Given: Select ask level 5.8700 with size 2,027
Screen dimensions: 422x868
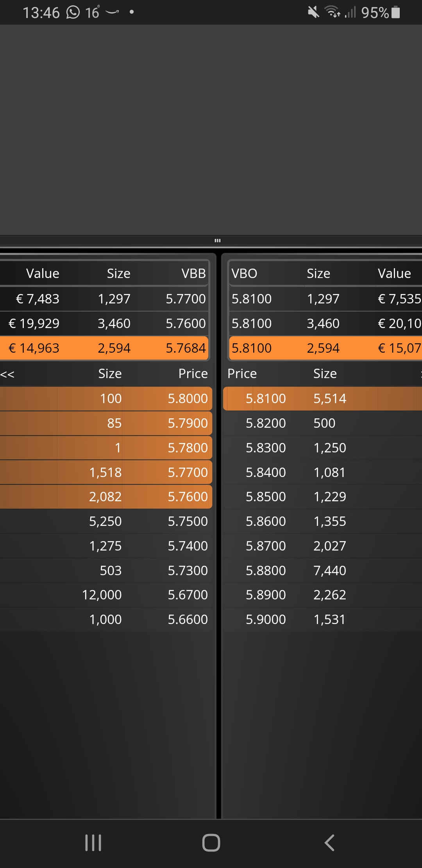Looking at the screenshot, I should (322, 546).
